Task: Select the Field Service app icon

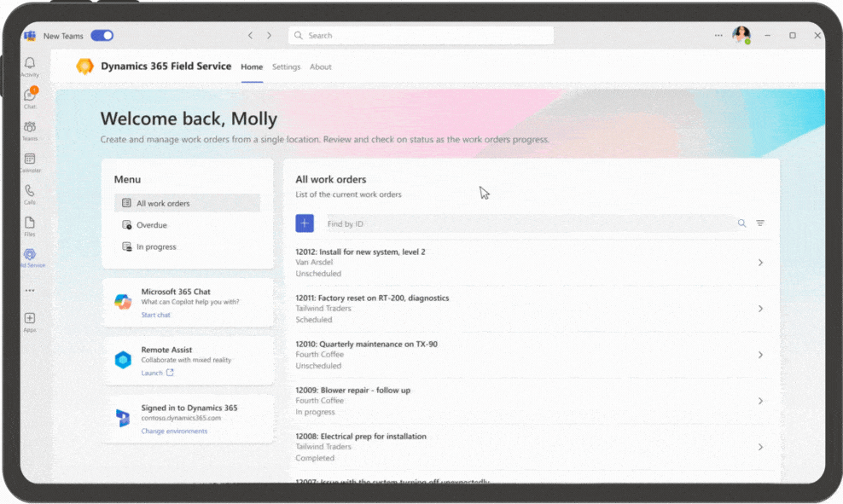Action: [30, 254]
